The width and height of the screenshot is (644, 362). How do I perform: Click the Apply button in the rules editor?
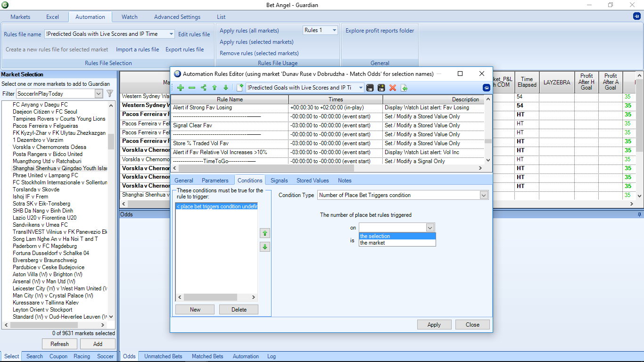coord(434,325)
